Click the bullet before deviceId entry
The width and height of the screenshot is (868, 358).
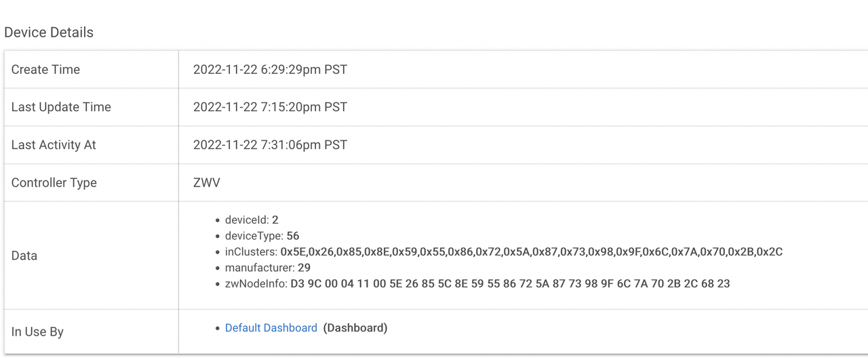tap(218, 221)
